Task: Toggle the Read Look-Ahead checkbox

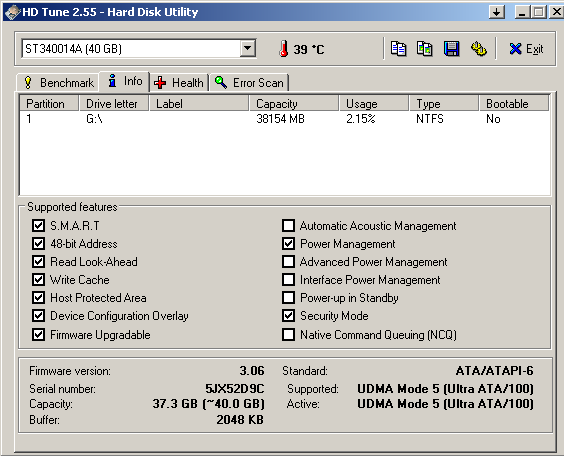Action: [x=38, y=261]
